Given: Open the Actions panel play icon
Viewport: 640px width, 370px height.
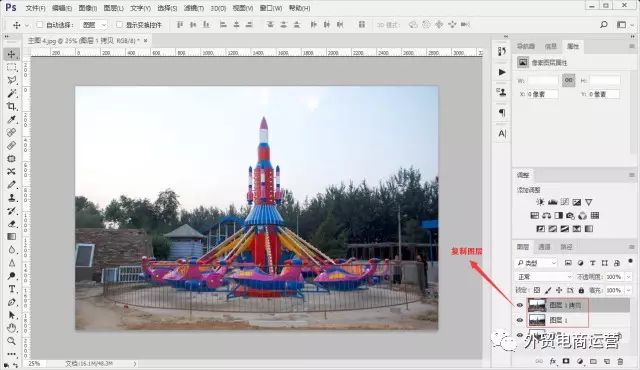Looking at the screenshot, I should 502,72.
